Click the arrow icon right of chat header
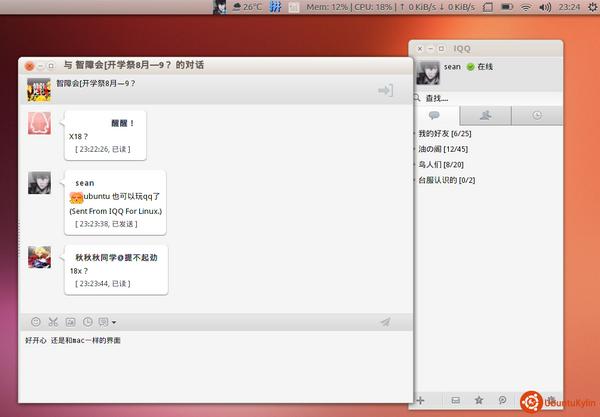Viewport: 600px width, 417px height. [385, 91]
